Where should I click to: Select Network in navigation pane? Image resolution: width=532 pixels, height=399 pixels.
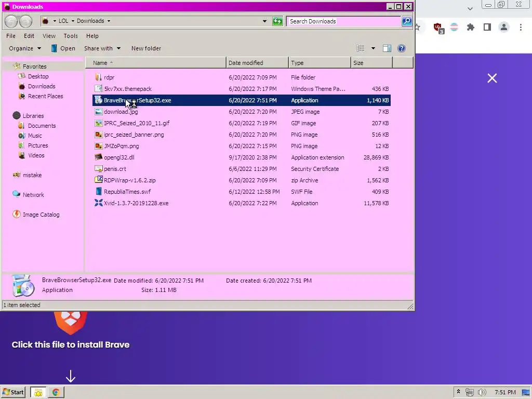pyautogui.click(x=33, y=195)
